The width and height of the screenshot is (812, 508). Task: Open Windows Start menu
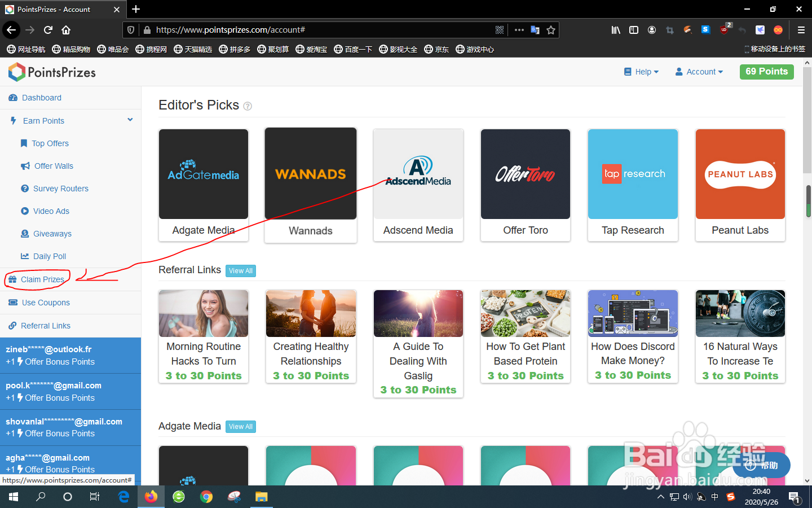tap(14, 497)
